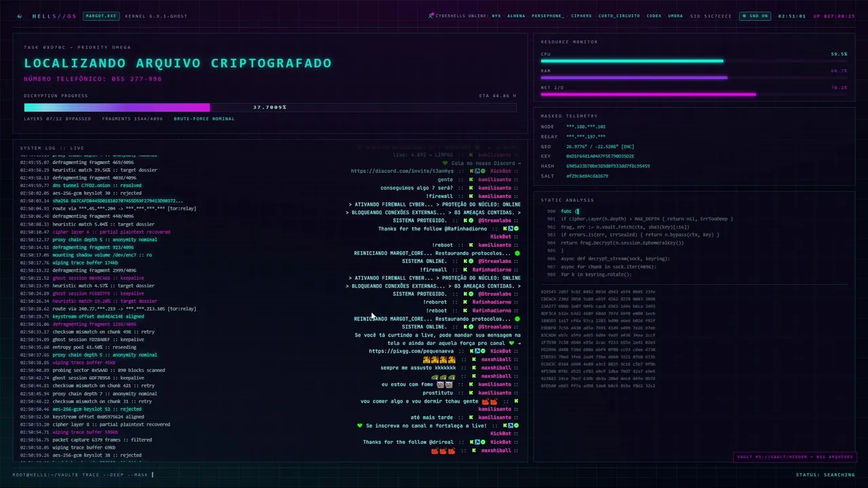Click the verified badge on KickBot's Discord invite row
Viewport: 868px width, 488px height.
click(482, 171)
